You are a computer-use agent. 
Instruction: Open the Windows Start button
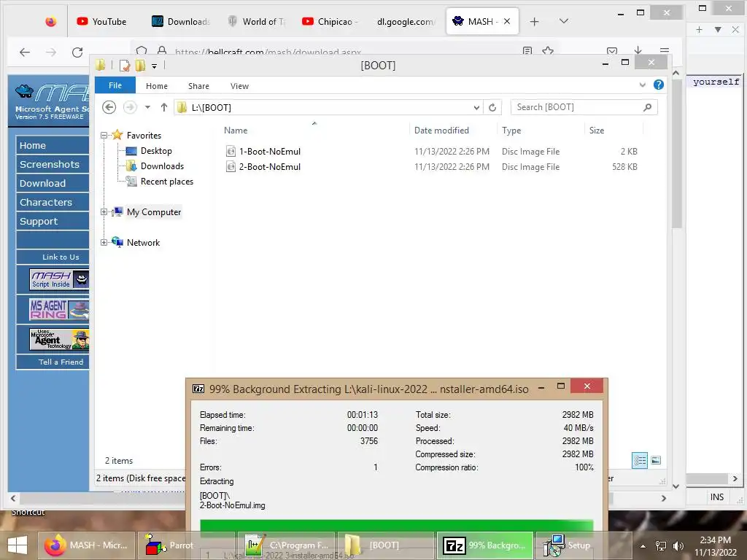coord(18,545)
